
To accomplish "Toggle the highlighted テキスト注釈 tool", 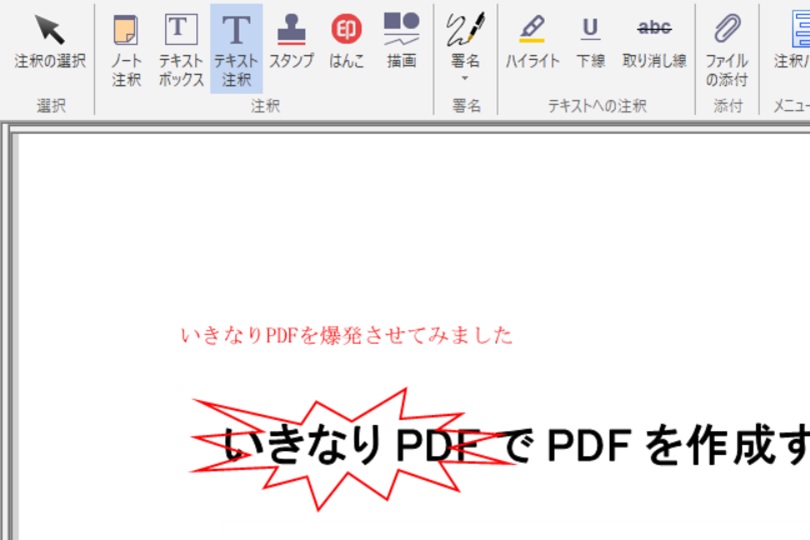I will [236, 49].
